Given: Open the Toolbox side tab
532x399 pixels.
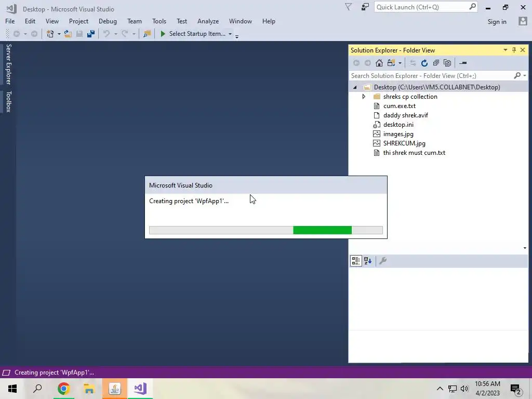Looking at the screenshot, I should [x=8, y=101].
